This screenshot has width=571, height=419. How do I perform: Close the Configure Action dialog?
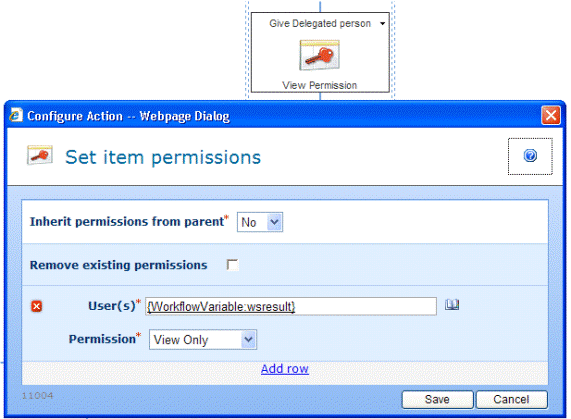click(x=551, y=115)
